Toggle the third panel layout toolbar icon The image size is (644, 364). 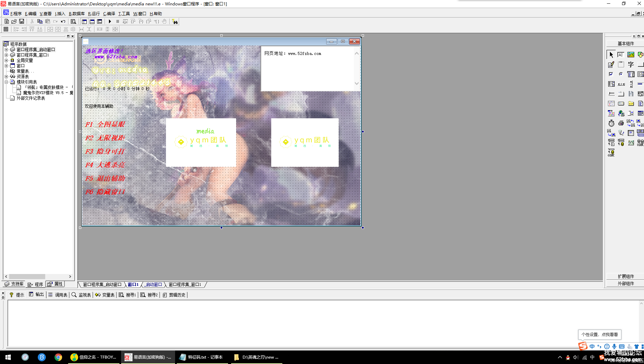(100, 21)
